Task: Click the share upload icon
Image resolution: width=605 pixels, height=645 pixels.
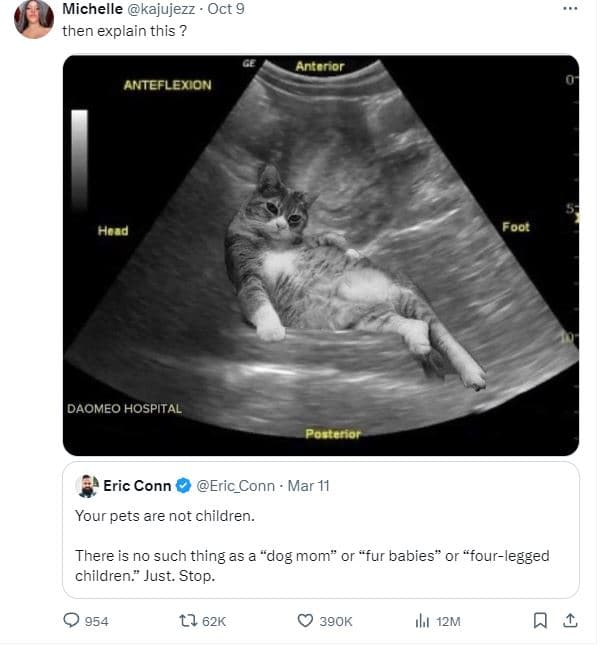Action: (570, 621)
